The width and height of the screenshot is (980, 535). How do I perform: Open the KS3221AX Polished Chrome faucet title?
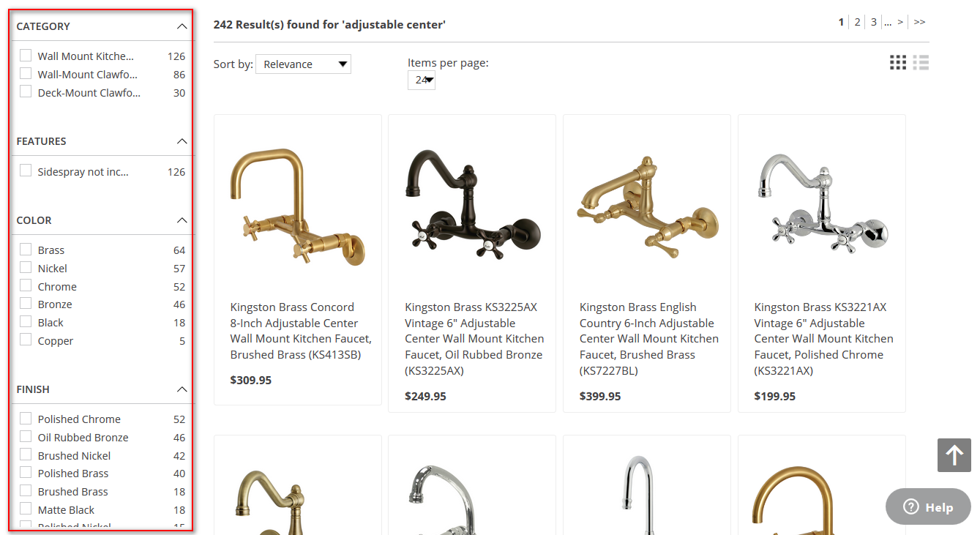(x=823, y=339)
